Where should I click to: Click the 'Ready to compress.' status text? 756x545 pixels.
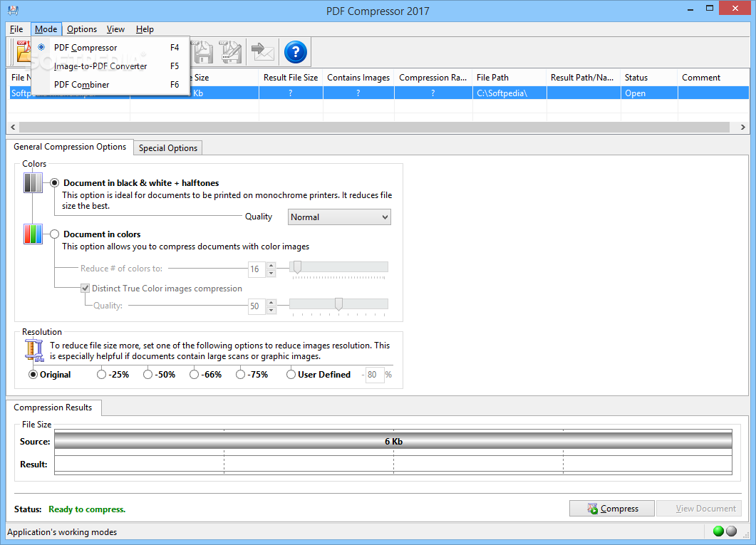[x=87, y=509]
